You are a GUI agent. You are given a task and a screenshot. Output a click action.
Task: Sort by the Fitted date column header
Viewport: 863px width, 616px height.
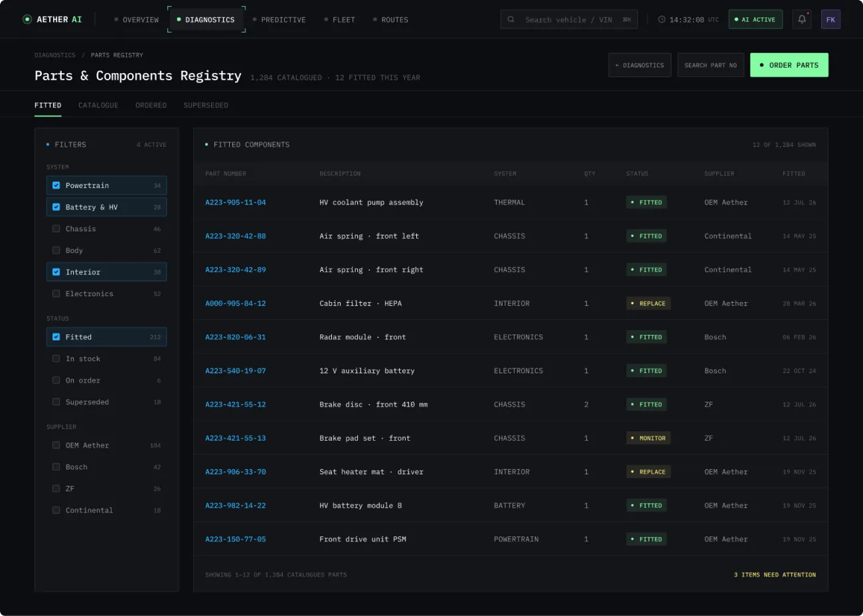[x=794, y=174]
